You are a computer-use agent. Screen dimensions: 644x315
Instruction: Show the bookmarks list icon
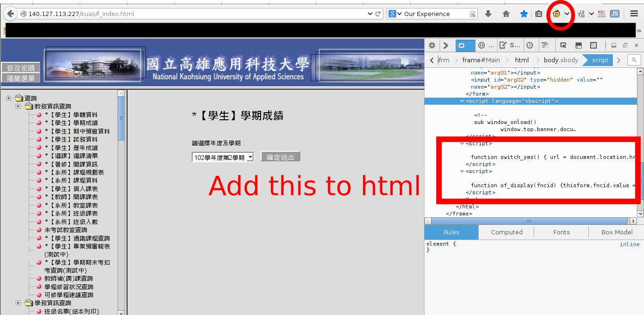(539, 14)
